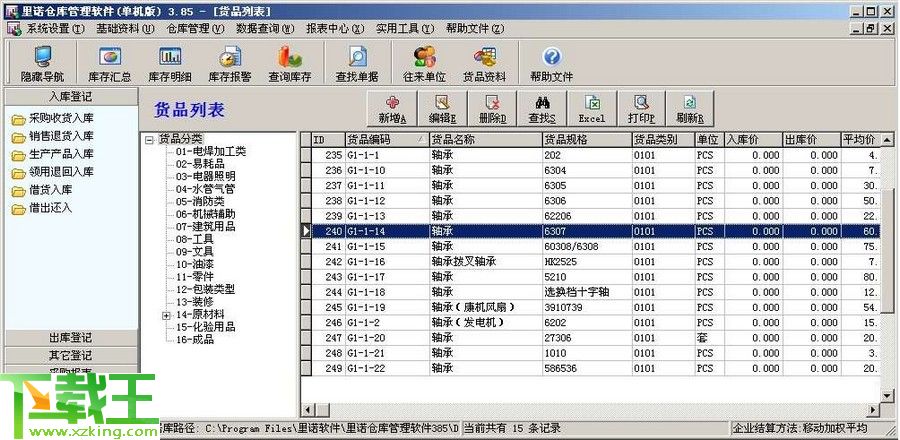Open 领用退回入库 folder item
Screen dimensions: 900x440
[x=53, y=172]
